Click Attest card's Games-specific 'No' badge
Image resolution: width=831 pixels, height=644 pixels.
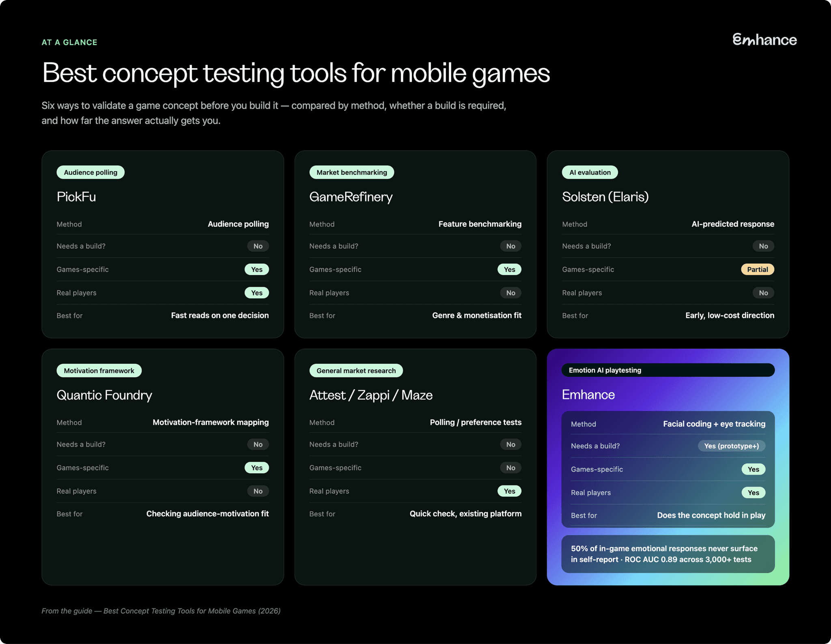[511, 468]
